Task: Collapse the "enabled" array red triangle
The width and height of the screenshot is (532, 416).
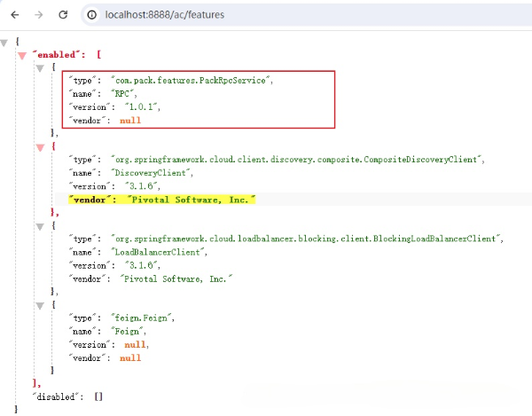Action: (x=22, y=56)
